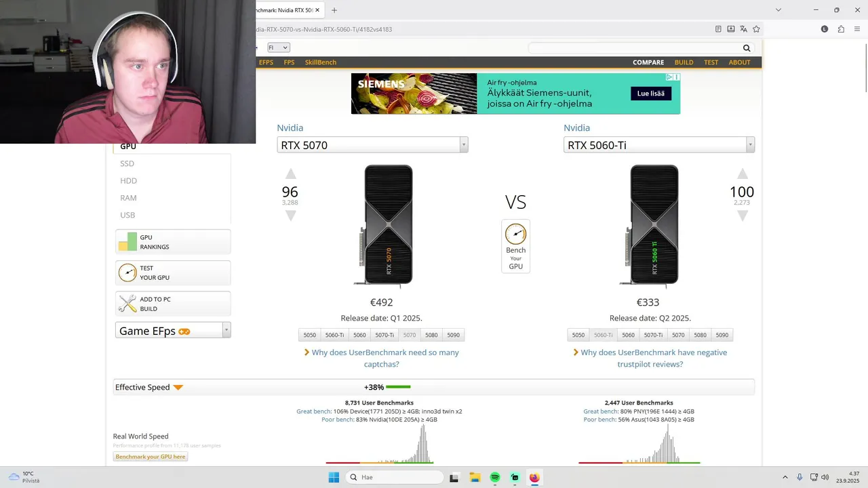Click right Nvidia brand link

point(577,127)
